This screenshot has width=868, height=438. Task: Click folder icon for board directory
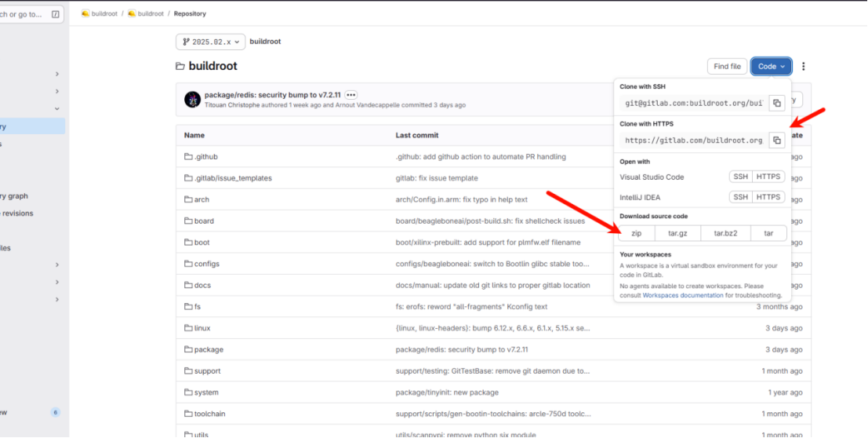188,221
